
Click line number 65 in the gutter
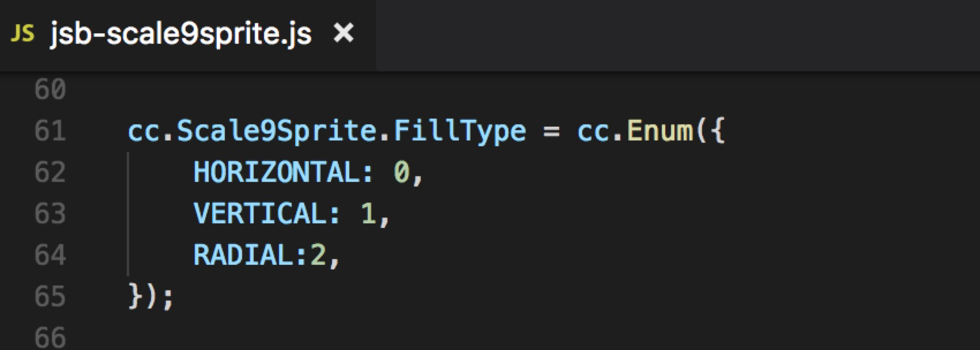[x=50, y=297]
